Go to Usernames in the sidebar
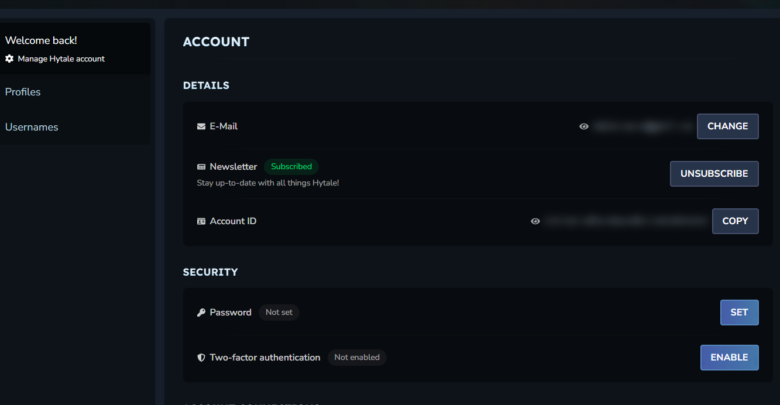Viewport: 780px width, 405px height. click(31, 127)
